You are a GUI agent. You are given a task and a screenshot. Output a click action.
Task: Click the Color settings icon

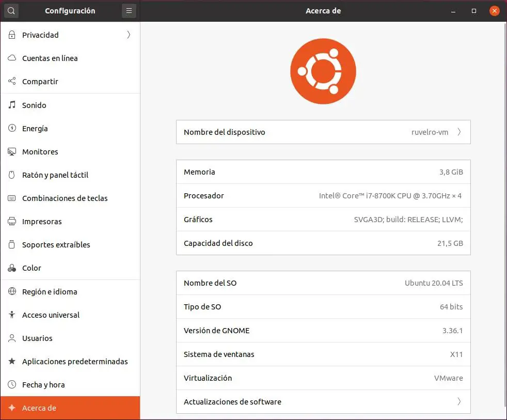pos(12,268)
